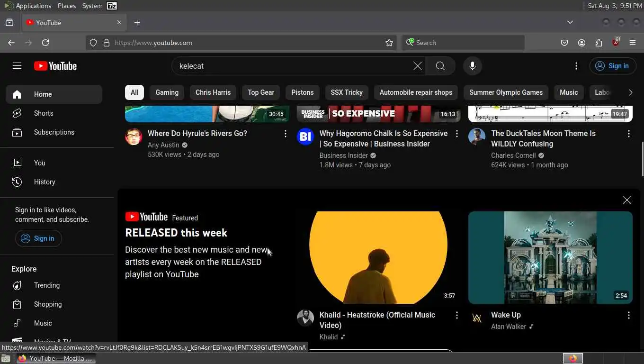Open the Firefox account icon

(581, 43)
